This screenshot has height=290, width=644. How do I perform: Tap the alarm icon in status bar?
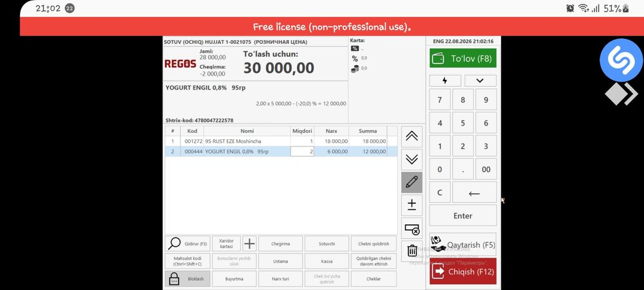pos(570,8)
